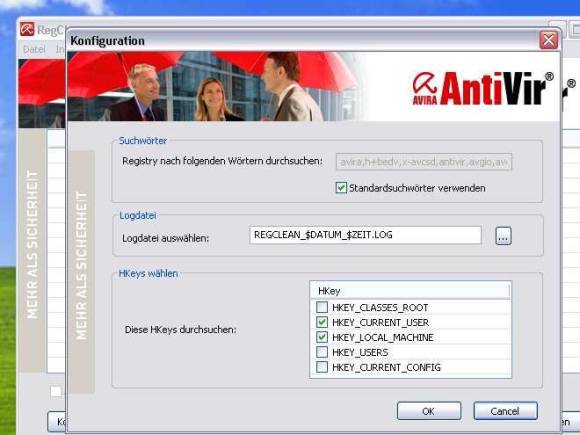Click the 'Logdatei auswählen:' label

(x=166, y=238)
